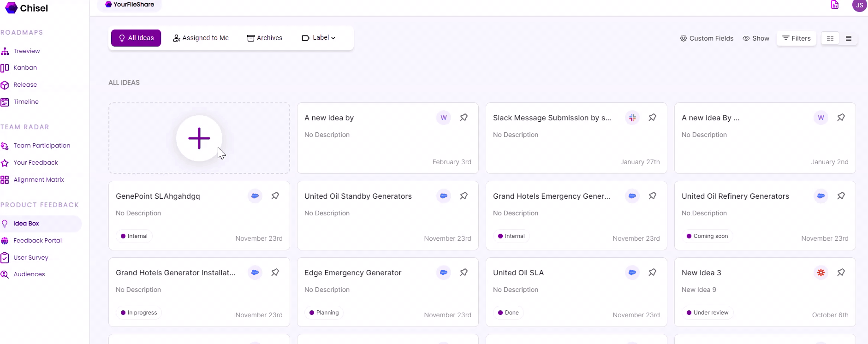Add a new idea with plus button

[x=199, y=138]
